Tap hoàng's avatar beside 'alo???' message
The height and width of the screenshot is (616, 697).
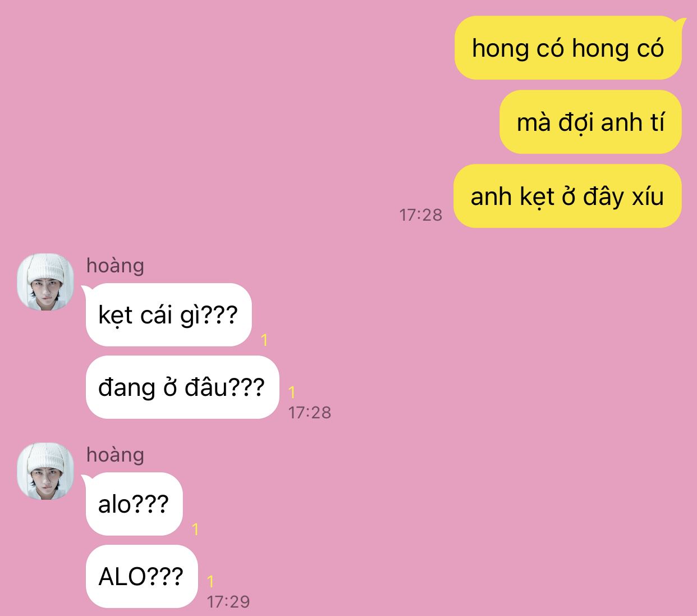[x=45, y=471]
